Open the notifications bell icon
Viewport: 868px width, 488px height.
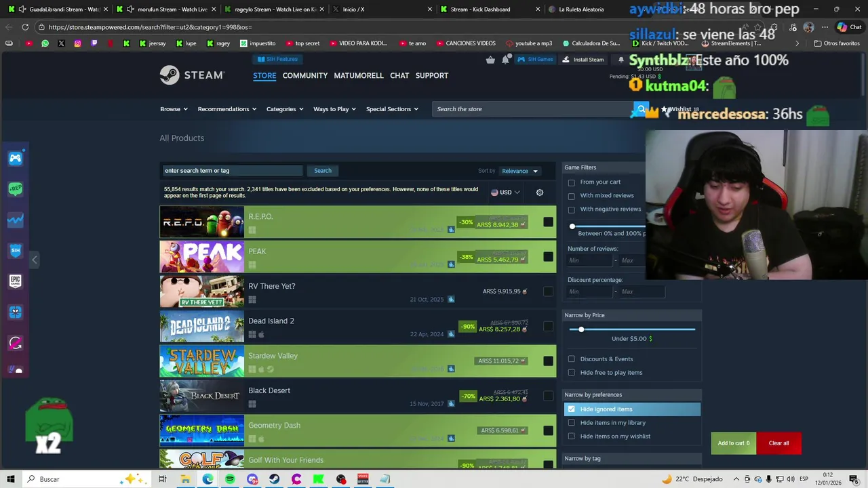[x=505, y=60]
